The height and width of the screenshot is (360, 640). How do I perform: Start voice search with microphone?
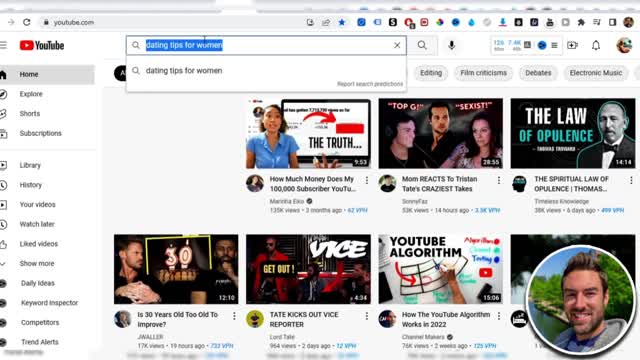click(451, 45)
